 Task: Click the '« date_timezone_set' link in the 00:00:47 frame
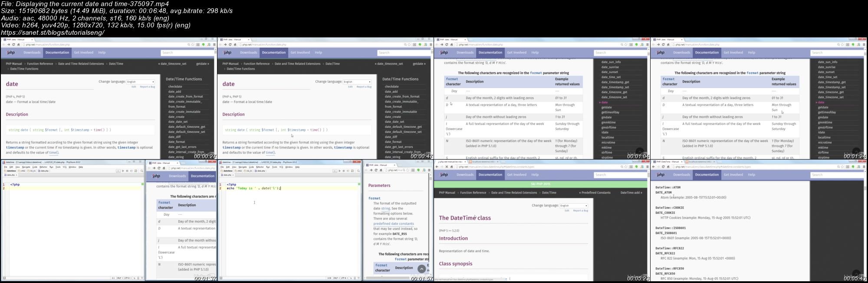coord(389,64)
